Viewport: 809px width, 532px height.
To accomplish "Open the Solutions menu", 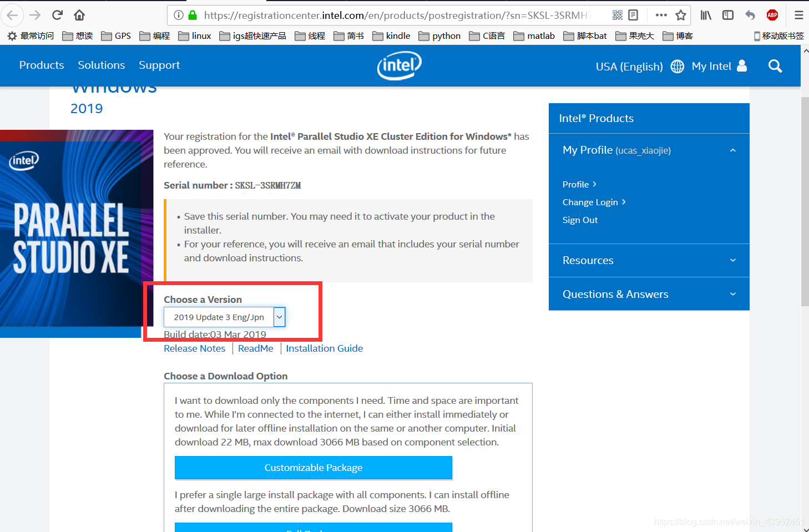I will pos(102,65).
